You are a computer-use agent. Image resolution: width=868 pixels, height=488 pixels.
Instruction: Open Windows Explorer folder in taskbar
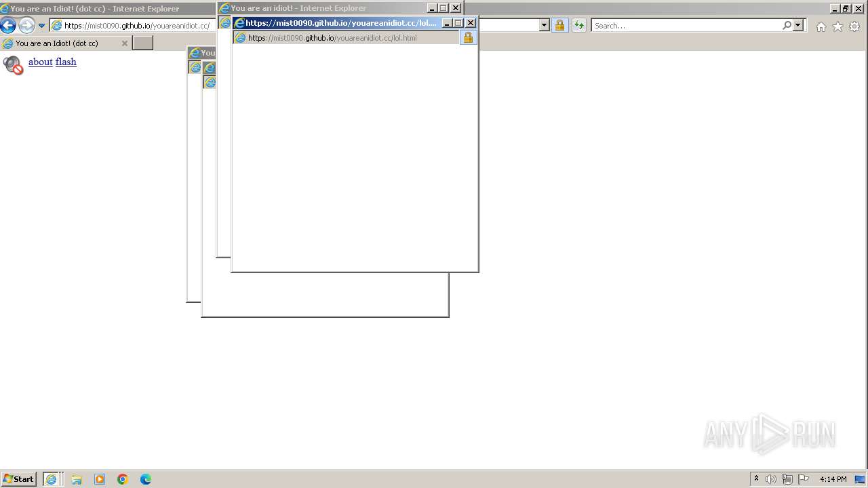[x=77, y=479]
